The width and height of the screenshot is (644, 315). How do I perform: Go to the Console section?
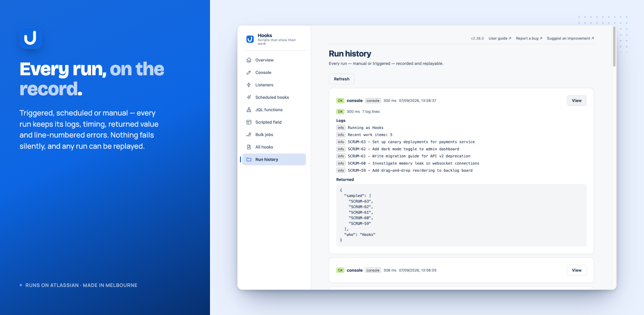coord(274,72)
